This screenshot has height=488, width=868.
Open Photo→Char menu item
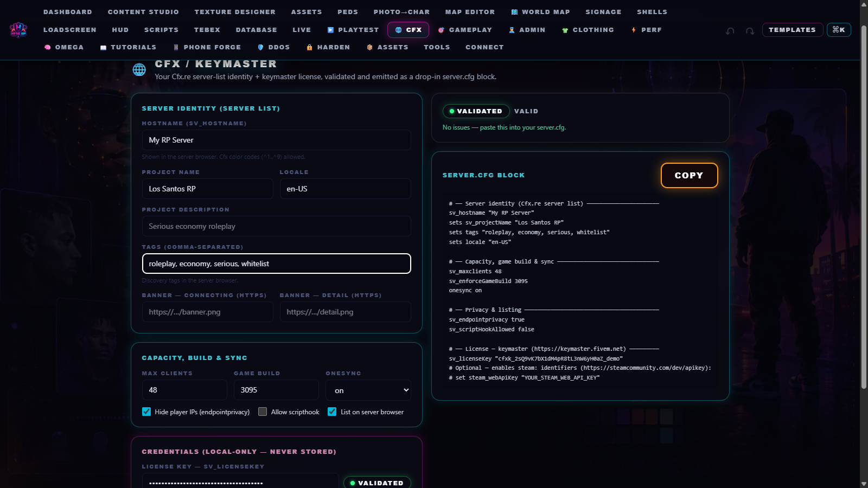tap(401, 12)
